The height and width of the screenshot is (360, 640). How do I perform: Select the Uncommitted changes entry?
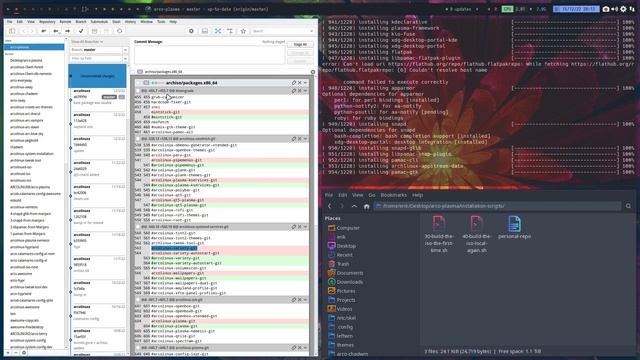pyautogui.click(x=97, y=76)
